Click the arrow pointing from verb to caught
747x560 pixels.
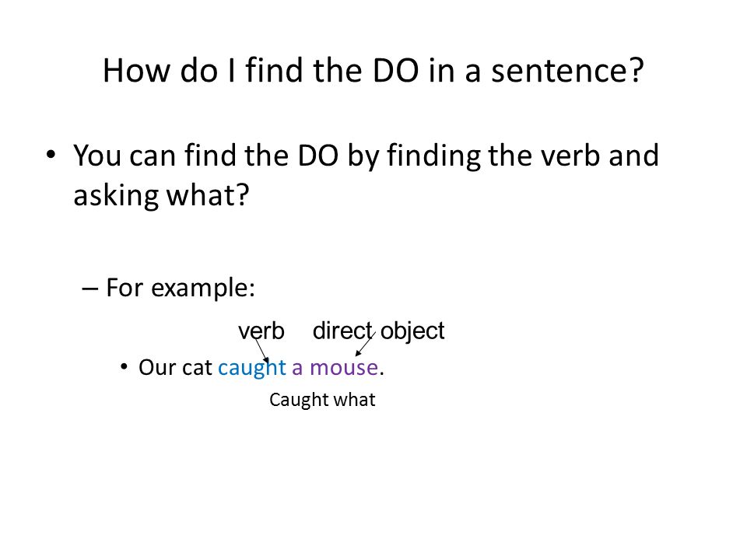pyautogui.click(x=262, y=351)
